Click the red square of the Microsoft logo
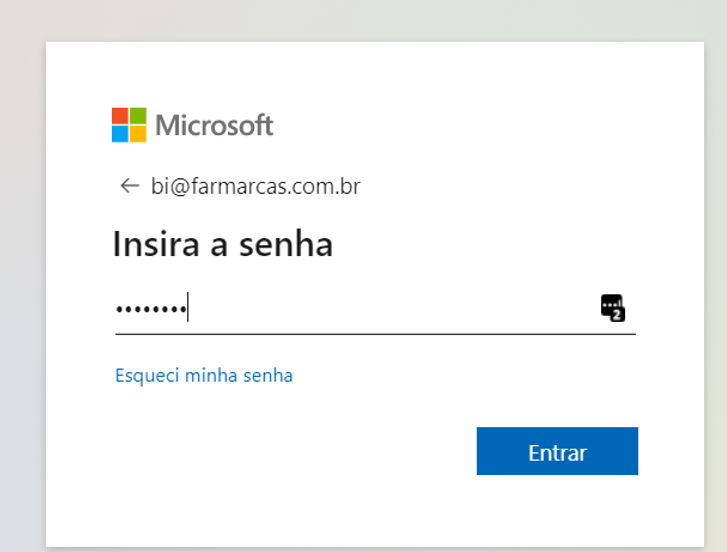 tap(120, 116)
